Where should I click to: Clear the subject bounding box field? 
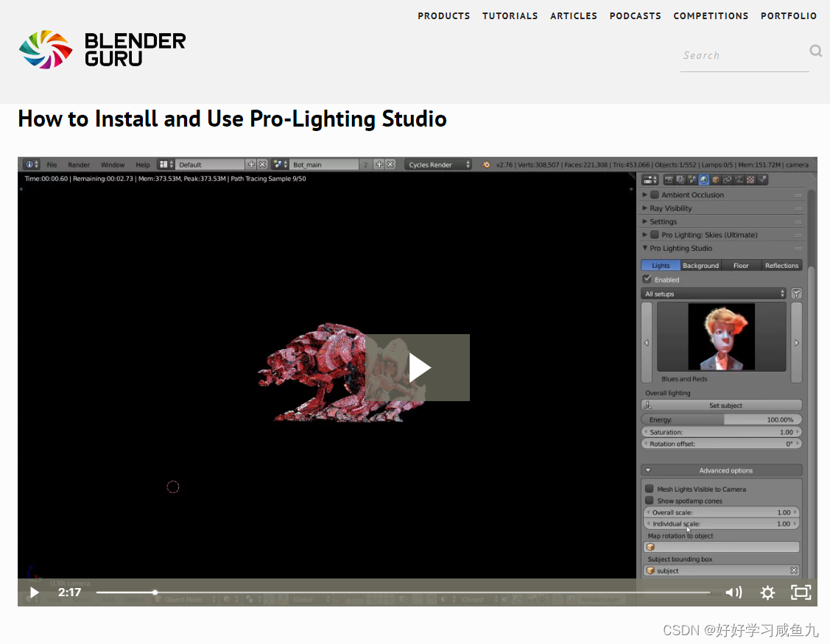click(x=793, y=570)
